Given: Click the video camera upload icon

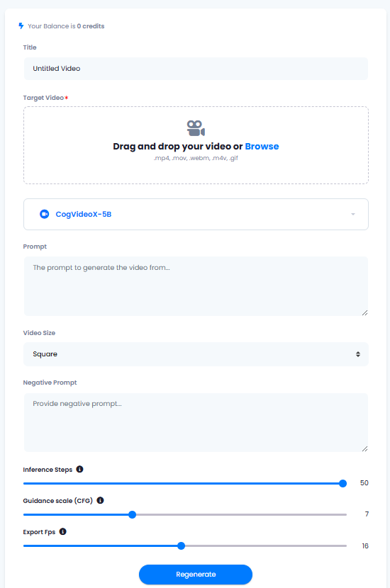Looking at the screenshot, I should 196,128.
